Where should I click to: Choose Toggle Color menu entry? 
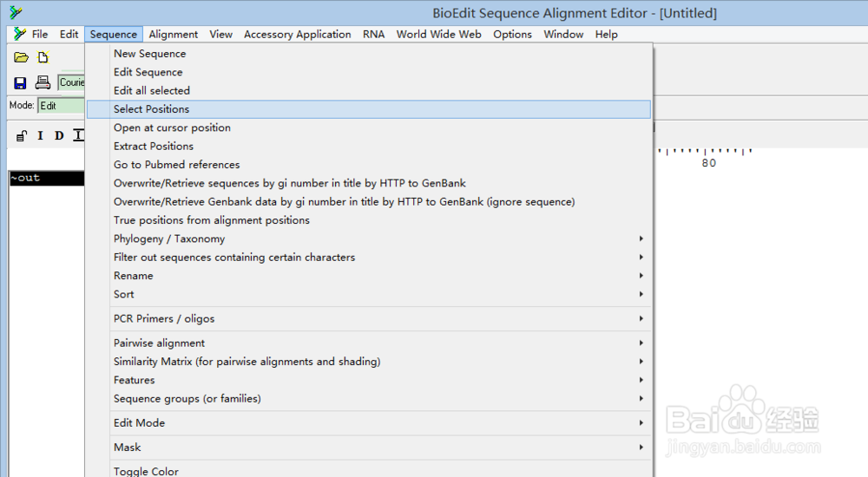click(x=369, y=470)
